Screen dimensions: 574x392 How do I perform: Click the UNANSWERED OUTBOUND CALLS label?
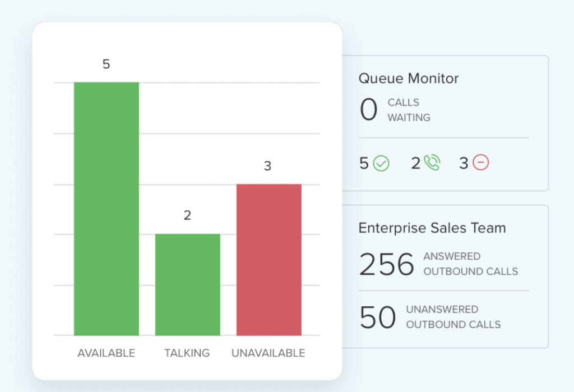tap(453, 317)
